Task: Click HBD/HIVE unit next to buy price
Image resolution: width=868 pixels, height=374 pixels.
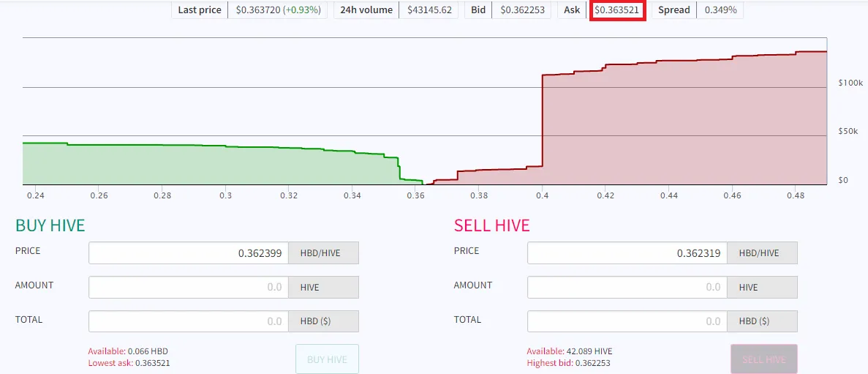Action: pyautogui.click(x=323, y=253)
